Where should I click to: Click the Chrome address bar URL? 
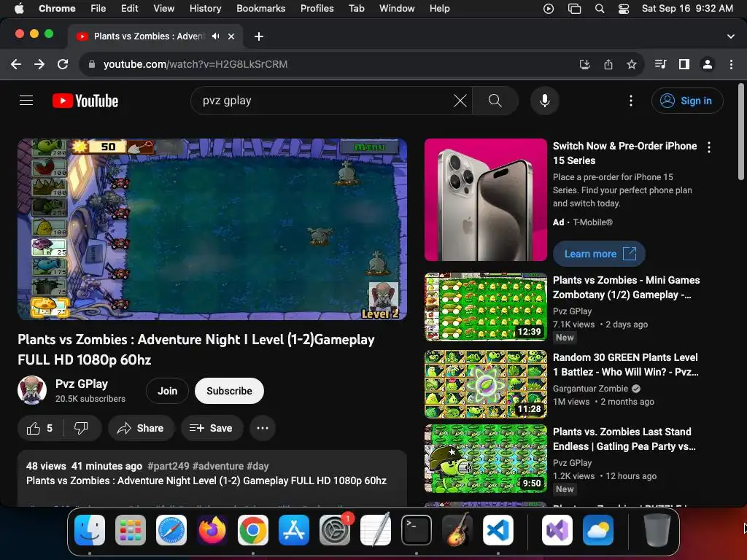pyautogui.click(x=196, y=64)
